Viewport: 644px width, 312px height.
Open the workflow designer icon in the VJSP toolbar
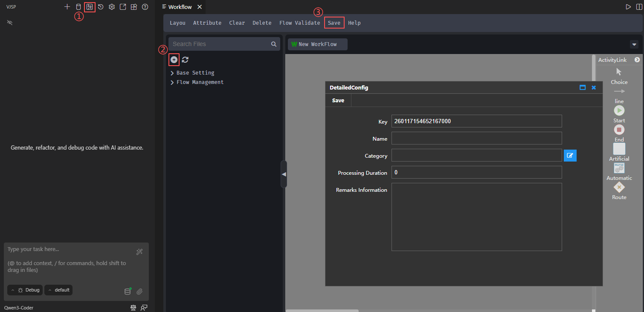[x=90, y=7]
